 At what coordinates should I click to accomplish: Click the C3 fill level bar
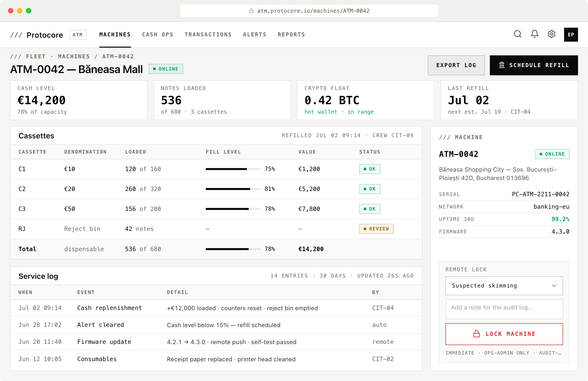233,209
